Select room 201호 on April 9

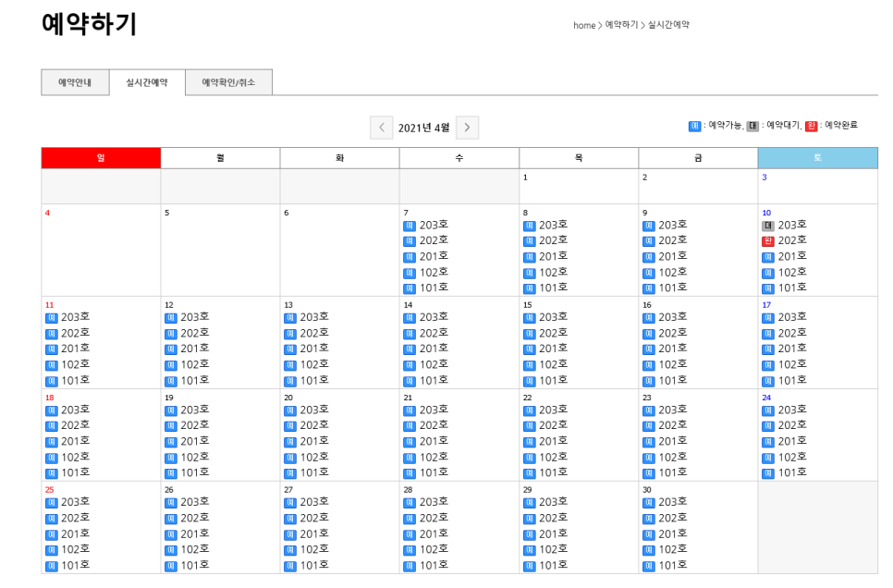tap(673, 256)
